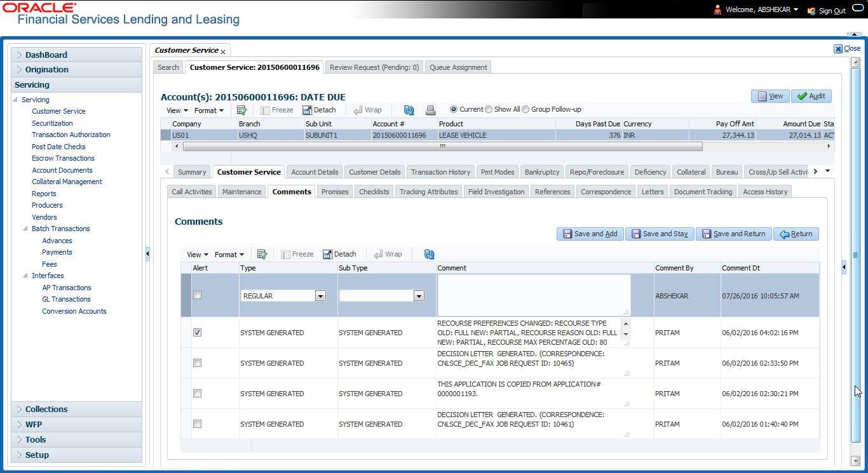Viewport: 868px width, 473px height.
Task: Check the Alert box in the new comment row
Action: click(197, 295)
